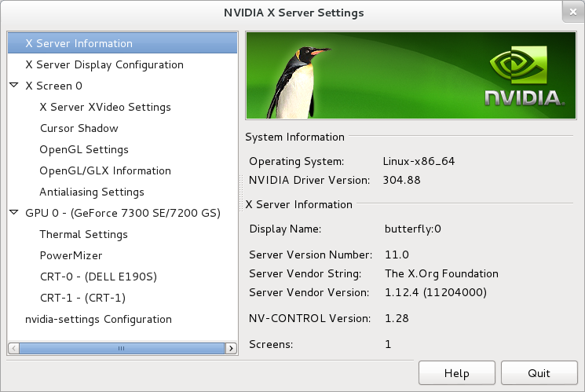The image size is (585, 392).
Task: Click the sidebar scrollbar left arrow
Action: click(x=13, y=348)
